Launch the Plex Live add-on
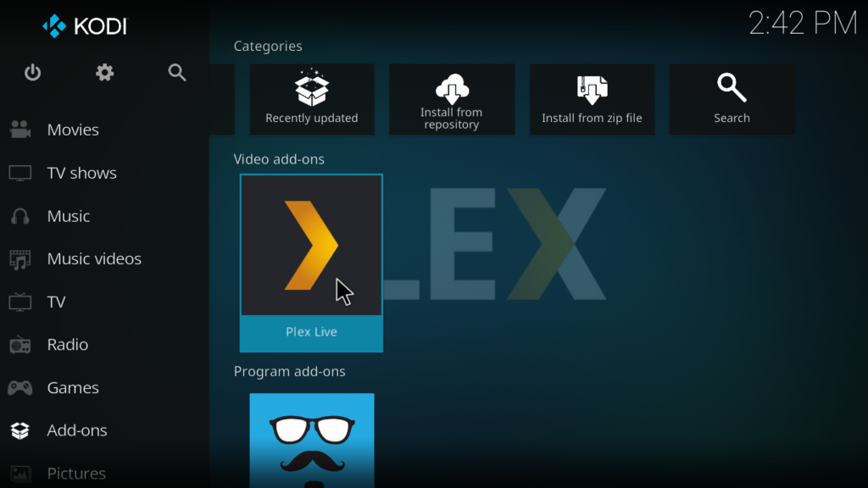 click(x=311, y=263)
